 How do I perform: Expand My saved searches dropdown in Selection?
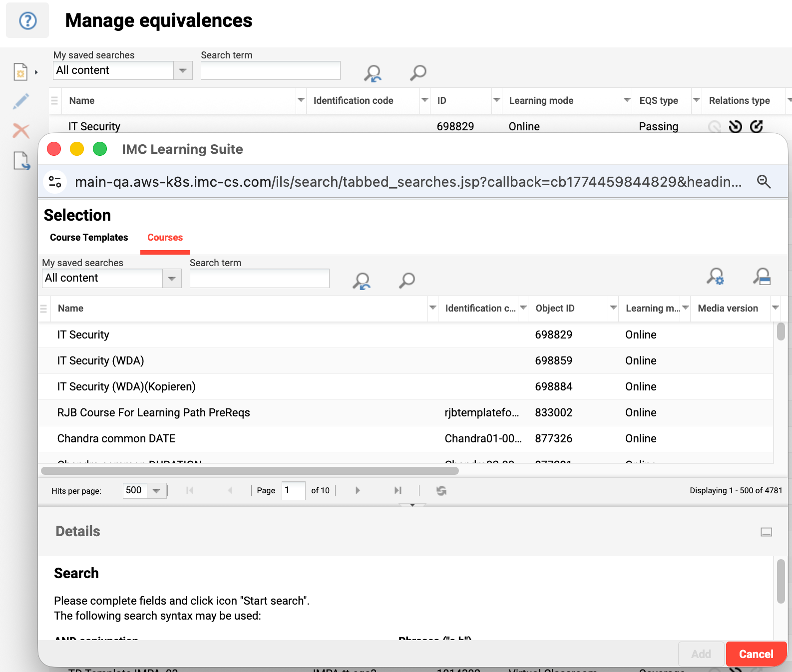pos(172,279)
